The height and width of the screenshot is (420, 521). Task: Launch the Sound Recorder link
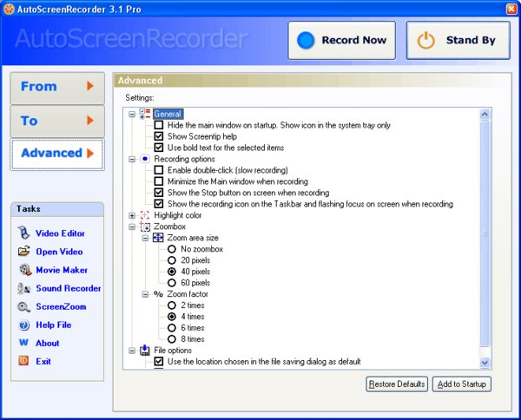click(x=69, y=288)
